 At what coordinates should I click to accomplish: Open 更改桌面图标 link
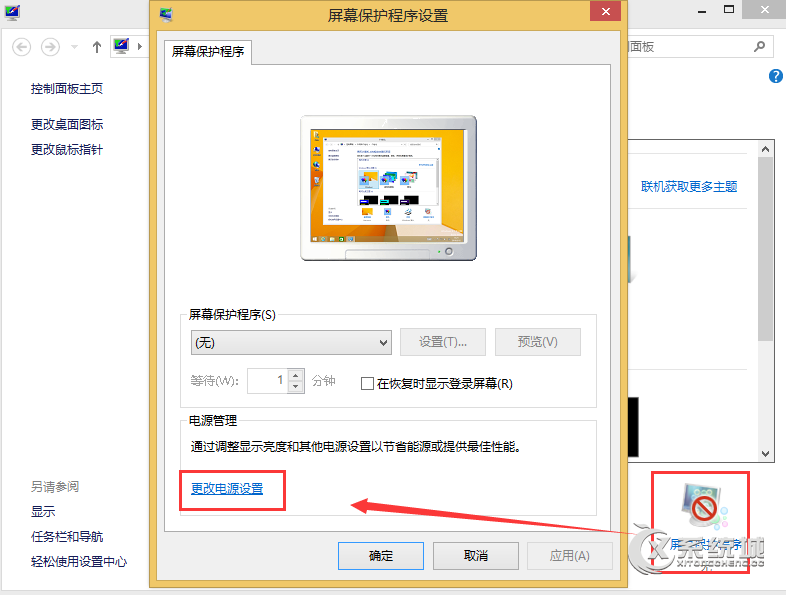tap(67, 124)
